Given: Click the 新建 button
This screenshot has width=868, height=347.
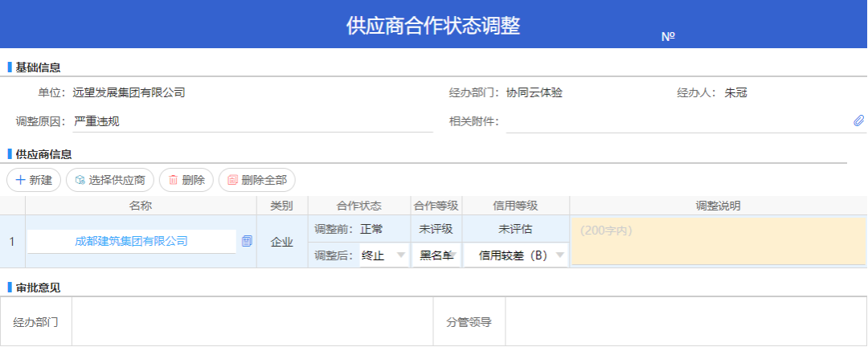Looking at the screenshot, I should [34, 180].
